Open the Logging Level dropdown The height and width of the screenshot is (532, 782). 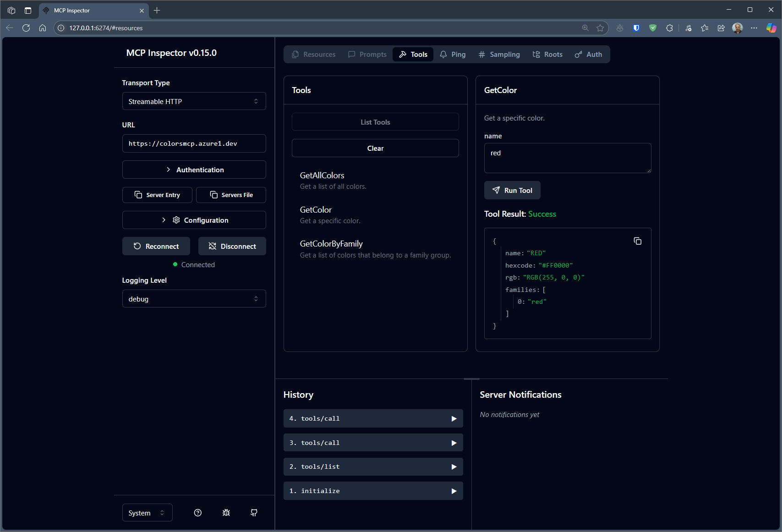tap(194, 299)
